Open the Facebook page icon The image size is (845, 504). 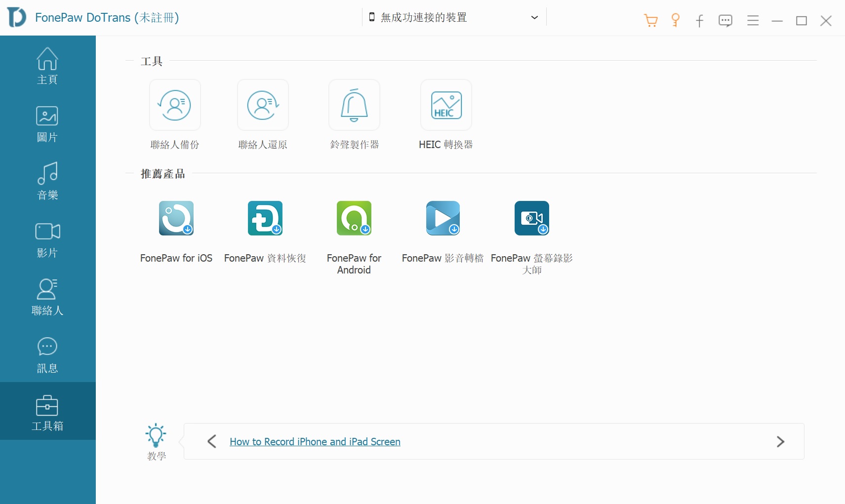pyautogui.click(x=699, y=21)
